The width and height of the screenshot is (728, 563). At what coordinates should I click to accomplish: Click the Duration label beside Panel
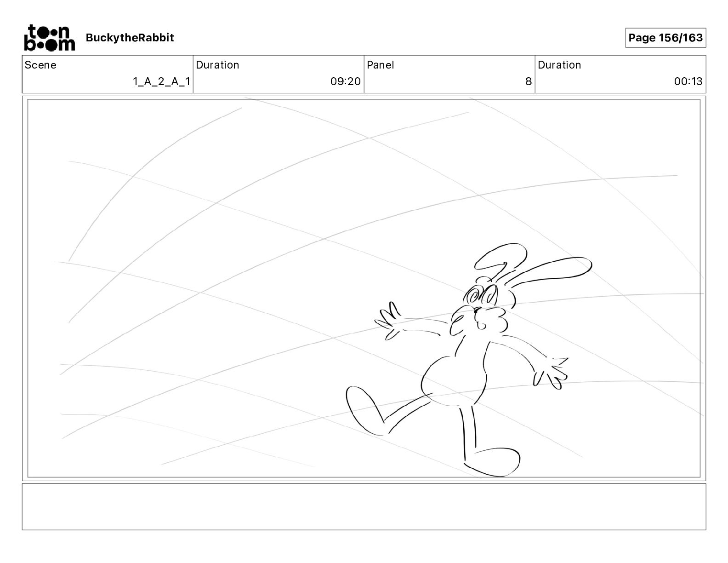click(x=559, y=65)
